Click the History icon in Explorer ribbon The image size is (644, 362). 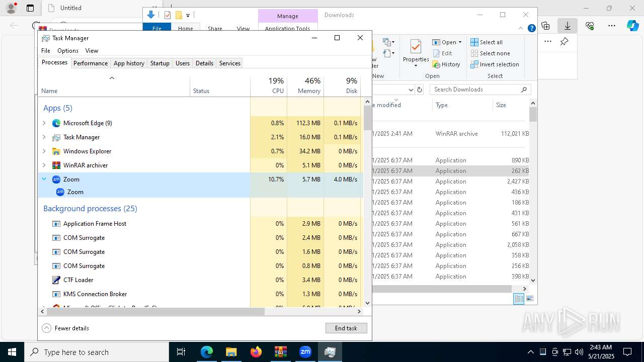[436, 64]
